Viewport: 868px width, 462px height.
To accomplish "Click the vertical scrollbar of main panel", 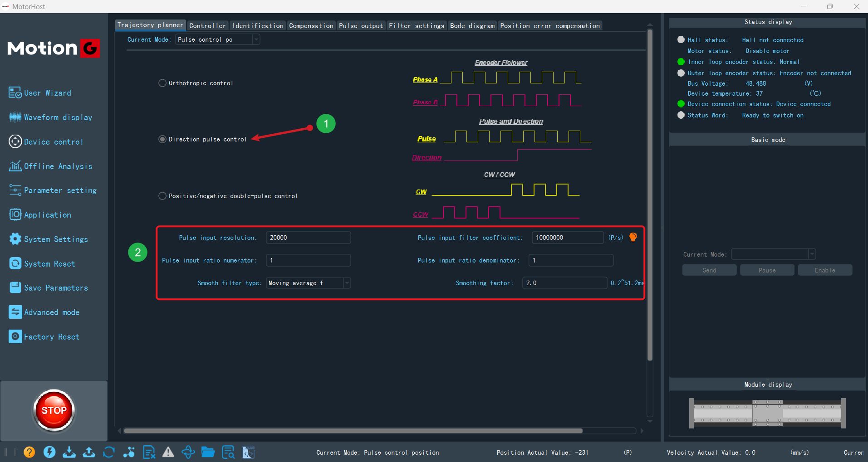I will tap(650, 195).
